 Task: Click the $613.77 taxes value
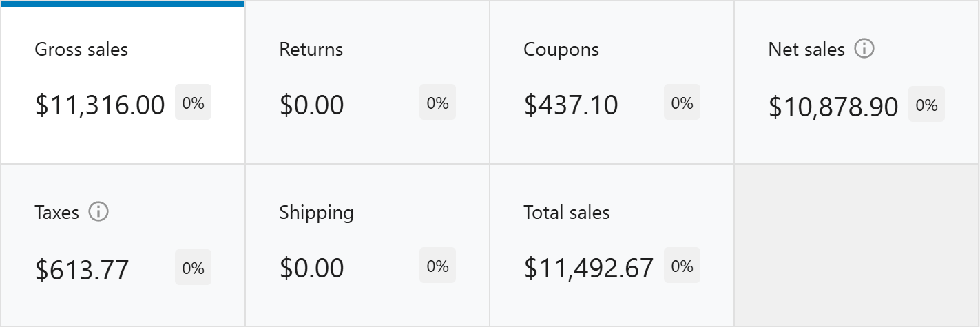point(82,270)
